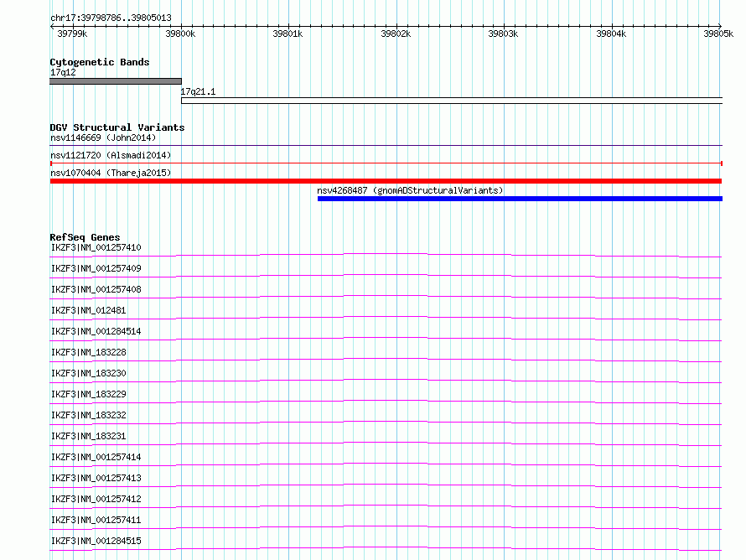Open transcript IKZF3|NM_001257409
Image resolution: width=746 pixels, height=560 pixels.
tap(96, 268)
